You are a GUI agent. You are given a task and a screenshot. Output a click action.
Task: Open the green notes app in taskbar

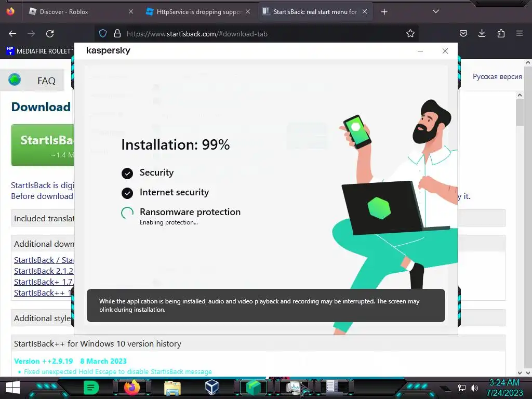point(91,388)
